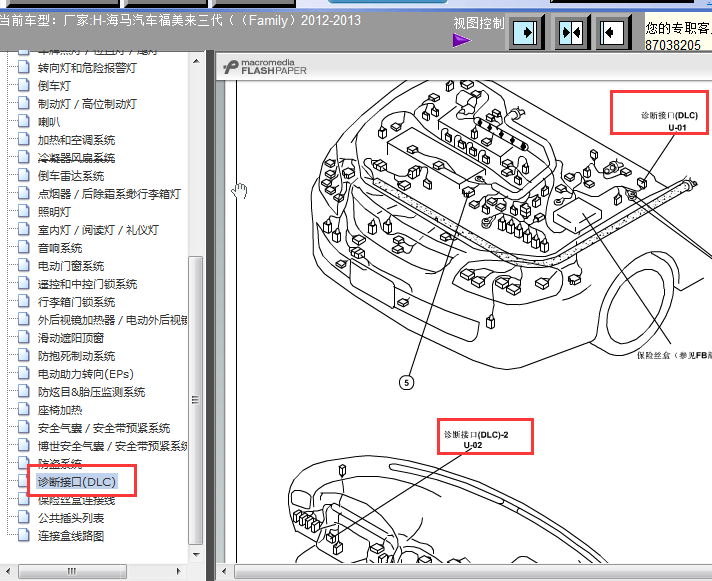
Task: Select 座椅加热 in the tree
Action: click(x=59, y=410)
